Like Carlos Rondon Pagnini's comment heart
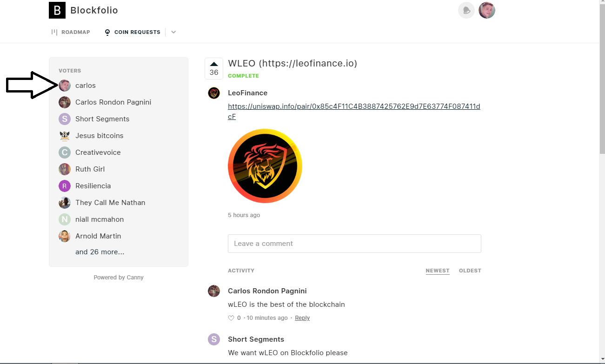This screenshot has height=364, width=605. [231, 318]
